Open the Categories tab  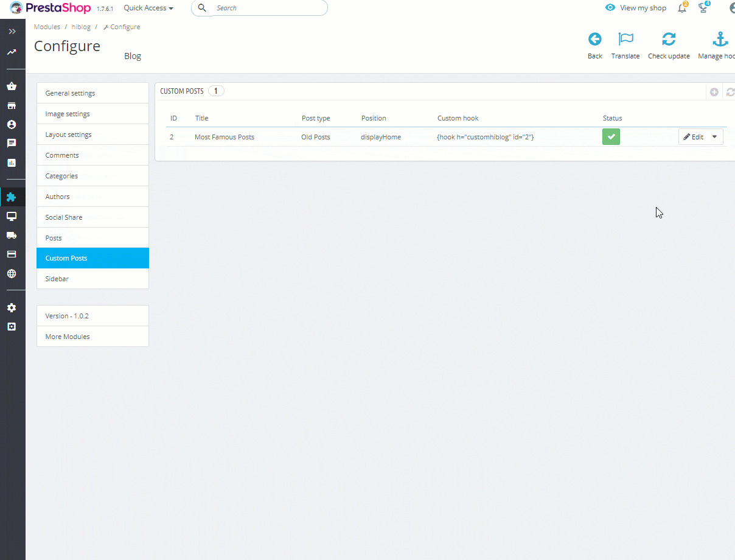click(92, 176)
